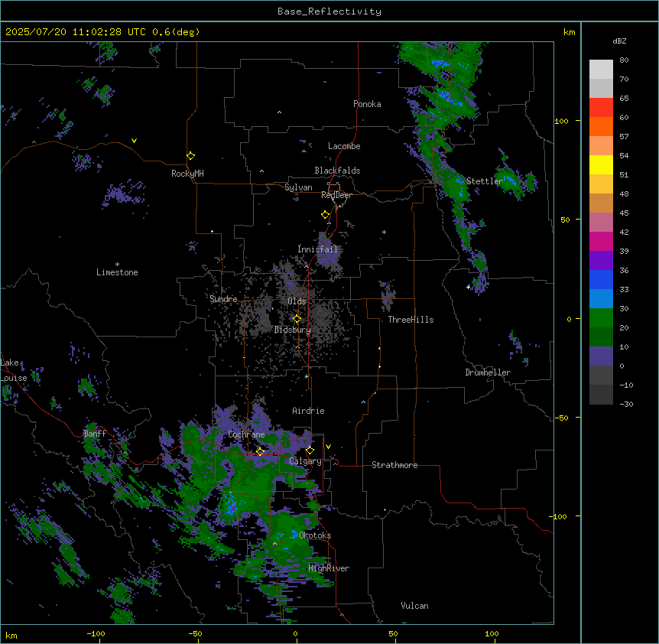This screenshot has width=659, height=644.
Task: Select the mauve 42–45 dBZ swatch
Action: tap(601, 222)
